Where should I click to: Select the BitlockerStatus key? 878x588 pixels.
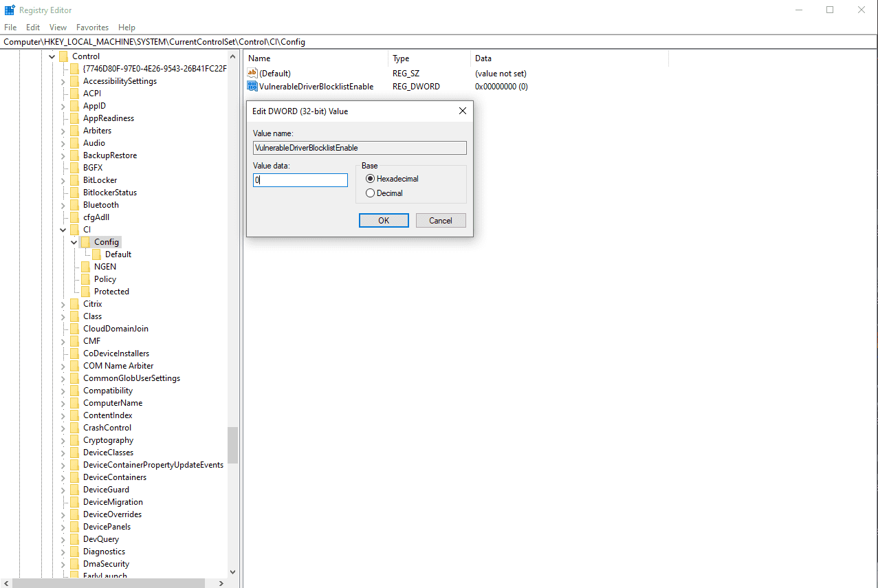110,193
